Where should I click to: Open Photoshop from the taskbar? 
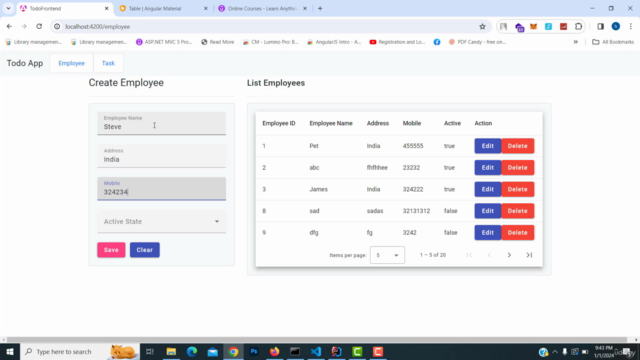(x=254, y=351)
